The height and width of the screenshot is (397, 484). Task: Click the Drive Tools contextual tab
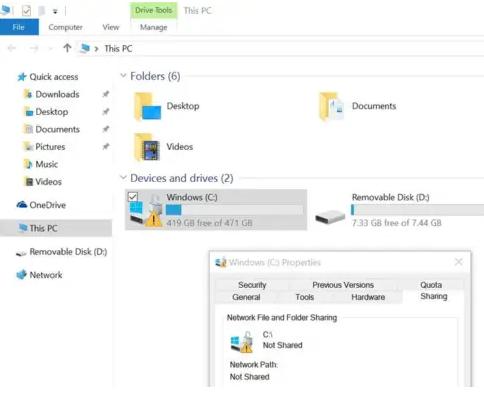[x=153, y=10]
